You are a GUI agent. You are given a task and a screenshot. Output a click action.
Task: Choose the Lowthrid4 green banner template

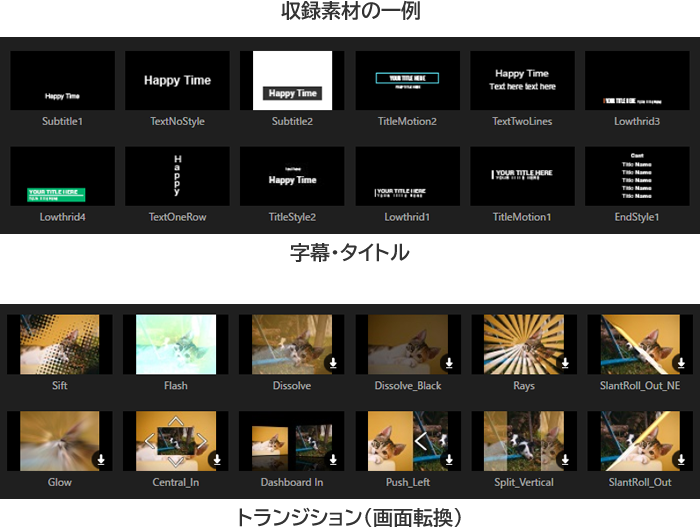pyautogui.click(x=62, y=177)
